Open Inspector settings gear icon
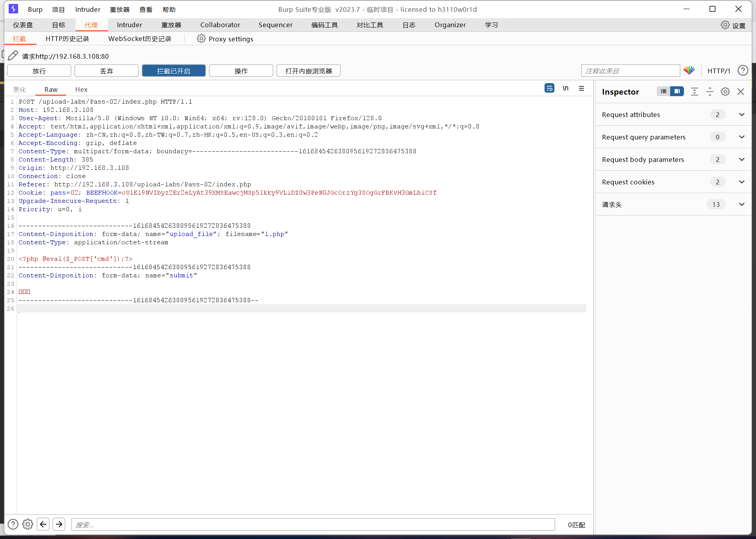The height and width of the screenshot is (539, 756). point(725,92)
